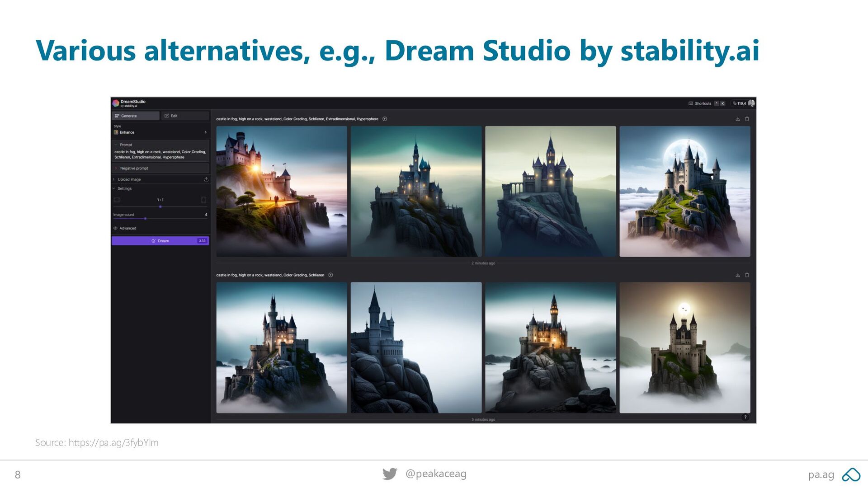The height and width of the screenshot is (488, 868).
Task: Toggle the Advanced settings eye
Action: coord(115,228)
